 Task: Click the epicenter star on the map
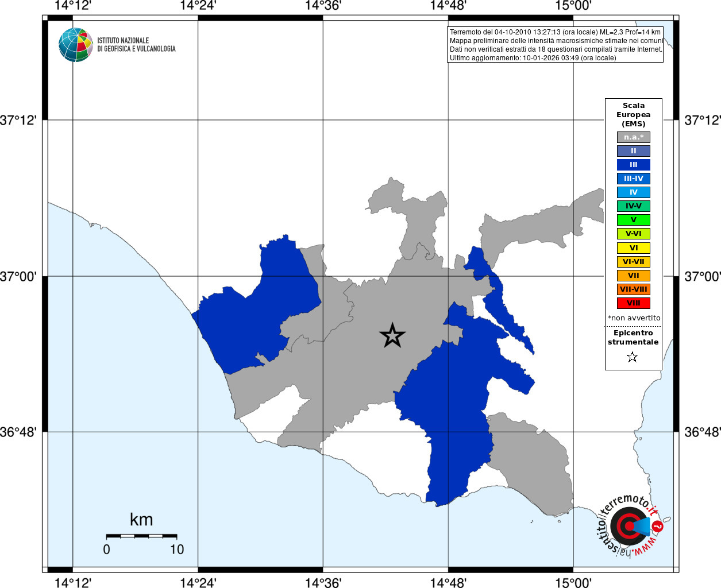[x=392, y=335]
